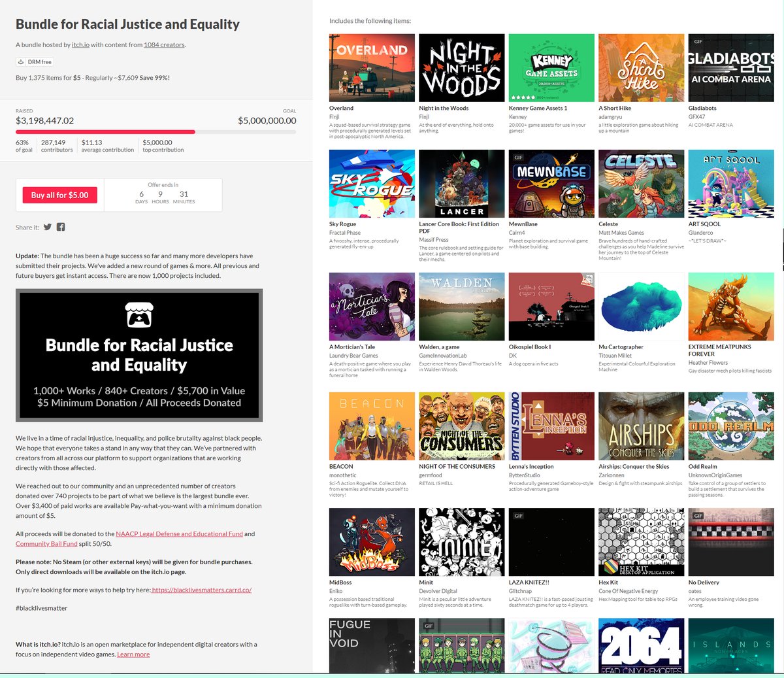Screen dimensions: 784x678
Task: Click the Bundle for Racial Justice and Equality heading
Action: click(x=127, y=24)
